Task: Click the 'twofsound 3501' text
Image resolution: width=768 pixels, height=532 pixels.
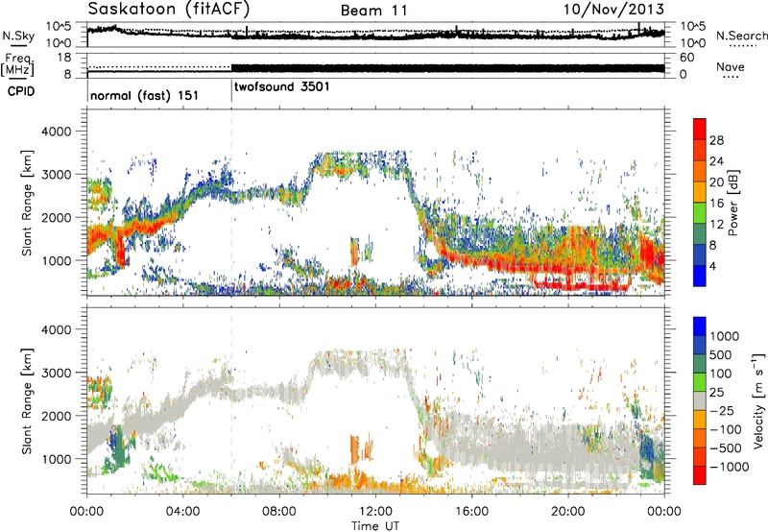Action: tap(281, 86)
